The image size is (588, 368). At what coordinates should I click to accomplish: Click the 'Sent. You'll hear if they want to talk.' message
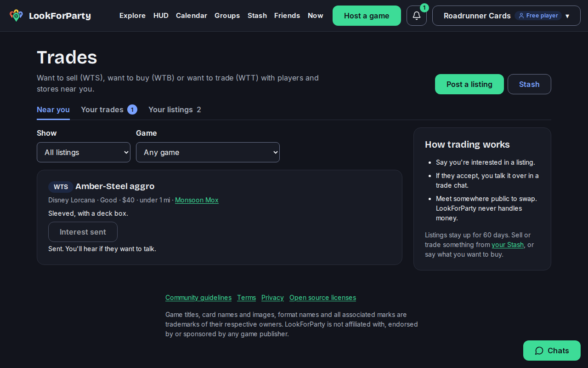tap(102, 249)
